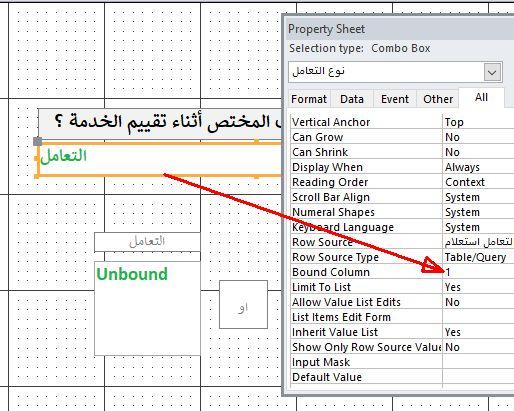Switch to the Data tab
514x411 pixels.
[x=352, y=99]
